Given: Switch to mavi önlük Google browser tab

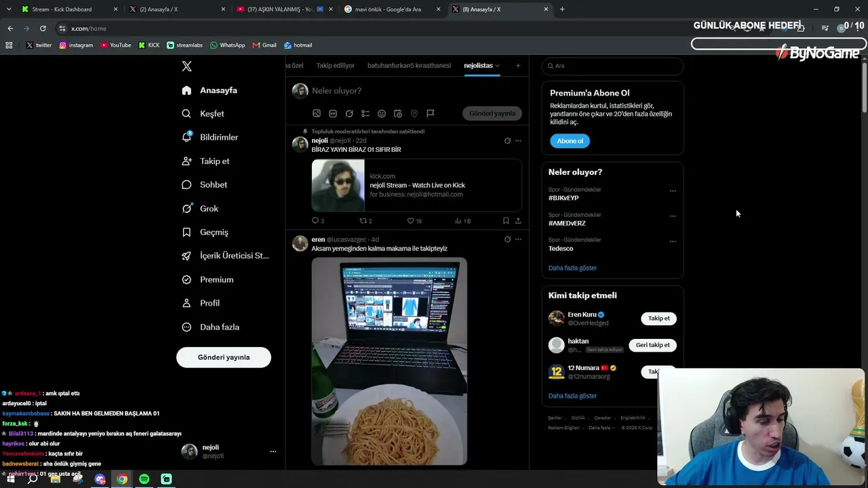Looking at the screenshot, I should coord(392,9).
